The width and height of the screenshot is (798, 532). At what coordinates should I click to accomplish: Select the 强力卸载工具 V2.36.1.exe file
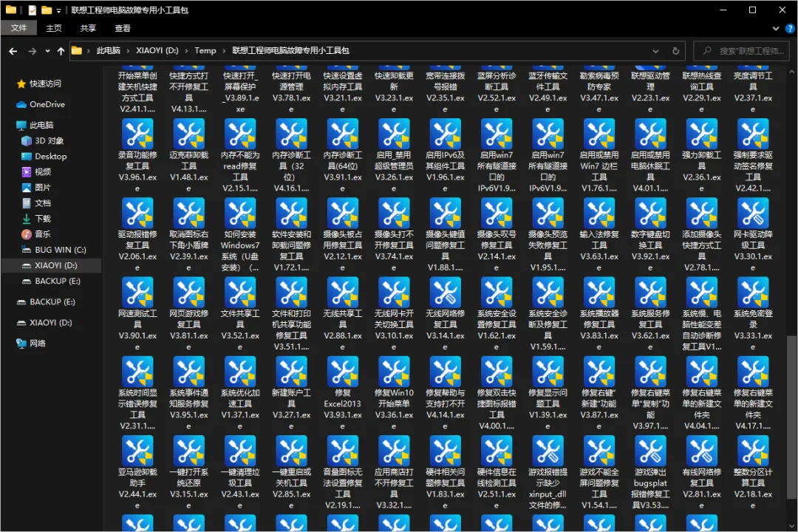[702, 155]
